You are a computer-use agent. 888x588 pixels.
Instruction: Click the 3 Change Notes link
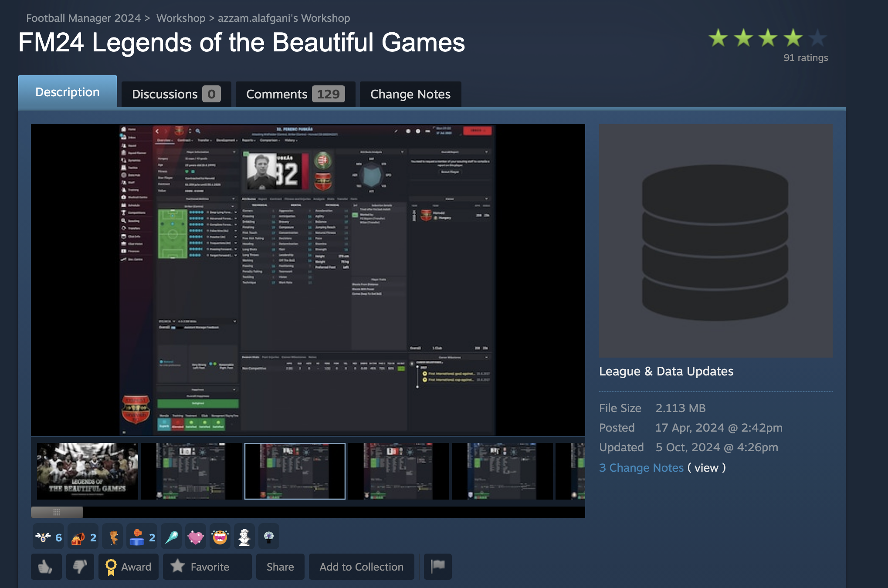click(x=641, y=468)
